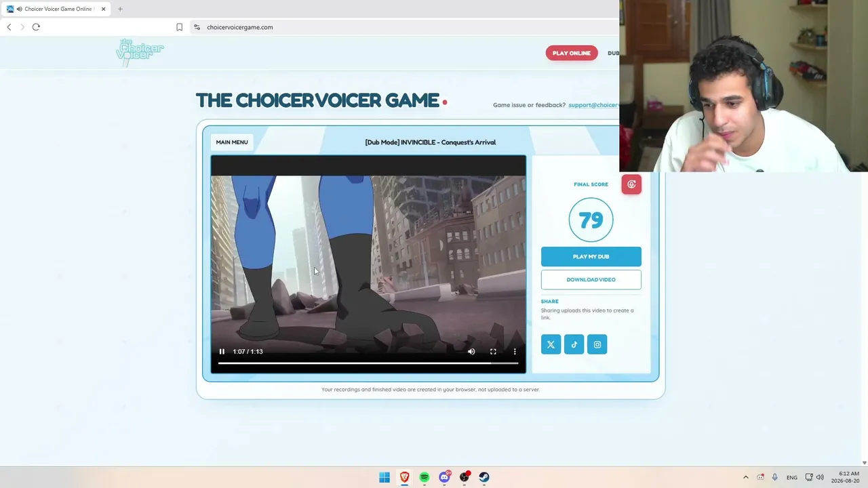Viewport: 868px width, 488px height.
Task: Bookmark this page
Action: pos(179,27)
